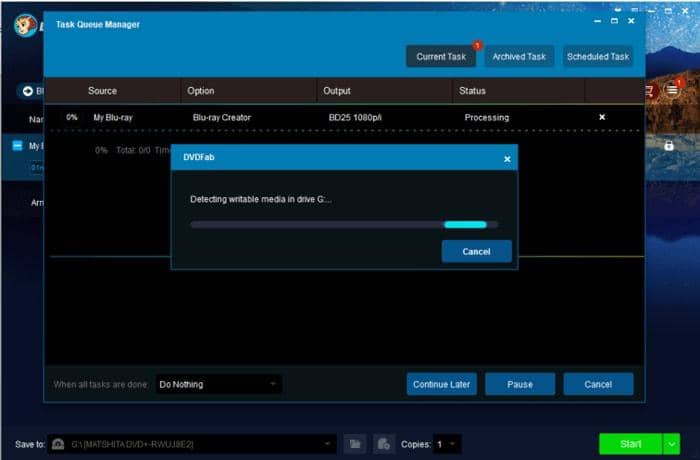Switch to the Current Task tab
Image resolution: width=700 pixels, height=460 pixels.
pyautogui.click(x=441, y=57)
